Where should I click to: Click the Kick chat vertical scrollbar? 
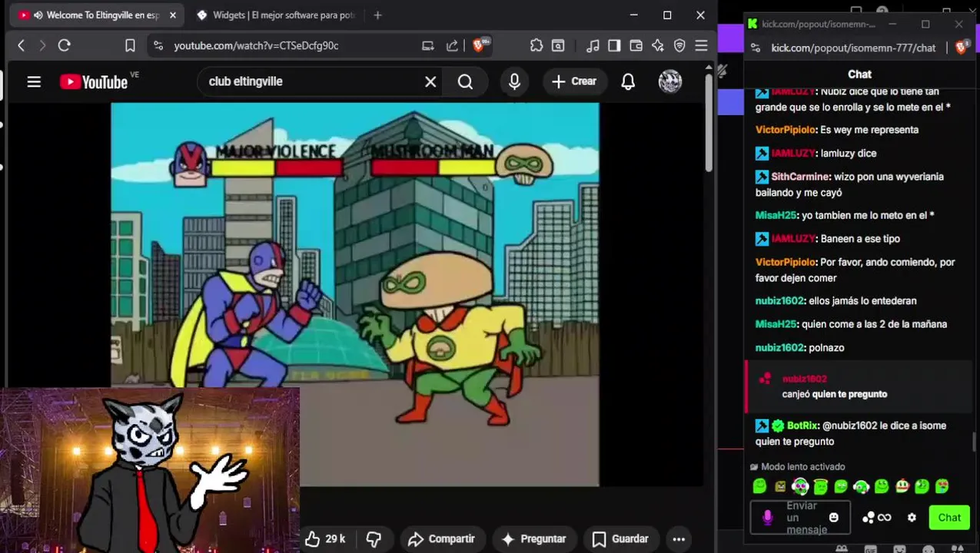(974, 442)
